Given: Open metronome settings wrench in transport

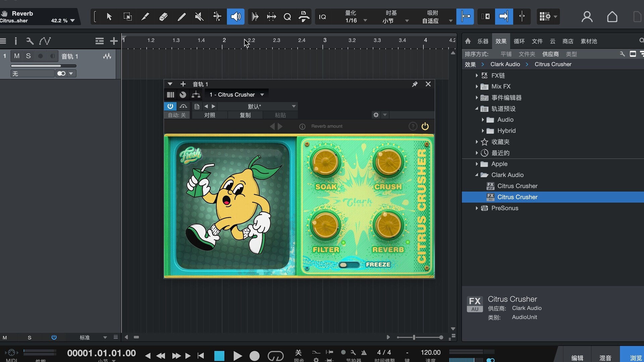Looking at the screenshot, I should coord(353,352).
